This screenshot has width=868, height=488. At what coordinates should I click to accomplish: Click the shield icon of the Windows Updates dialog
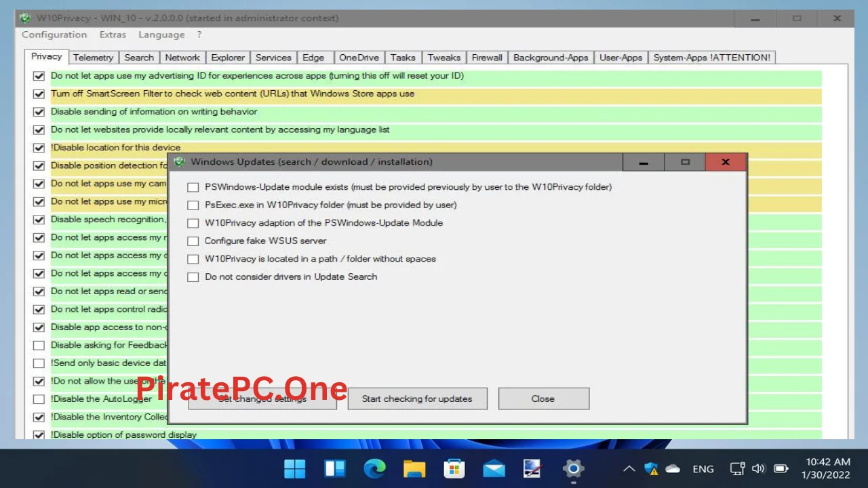180,162
